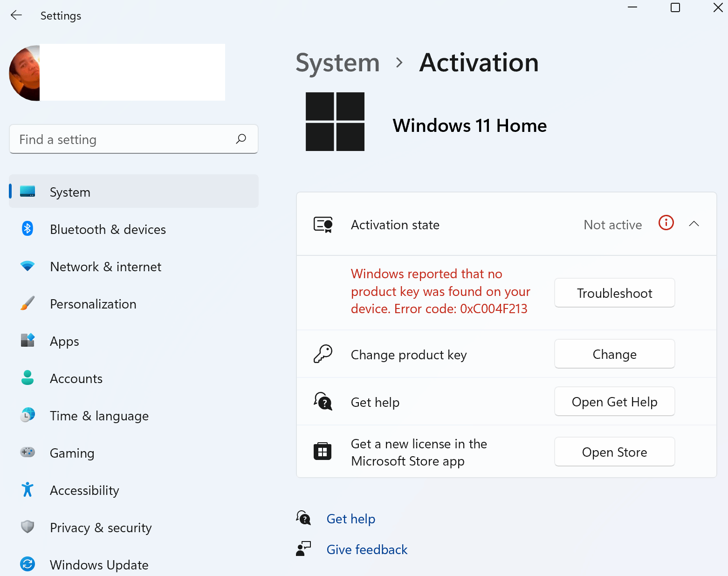This screenshot has width=728, height=576.
Task: Click the Personalization paintbrush icon
Action: [27, 303]
